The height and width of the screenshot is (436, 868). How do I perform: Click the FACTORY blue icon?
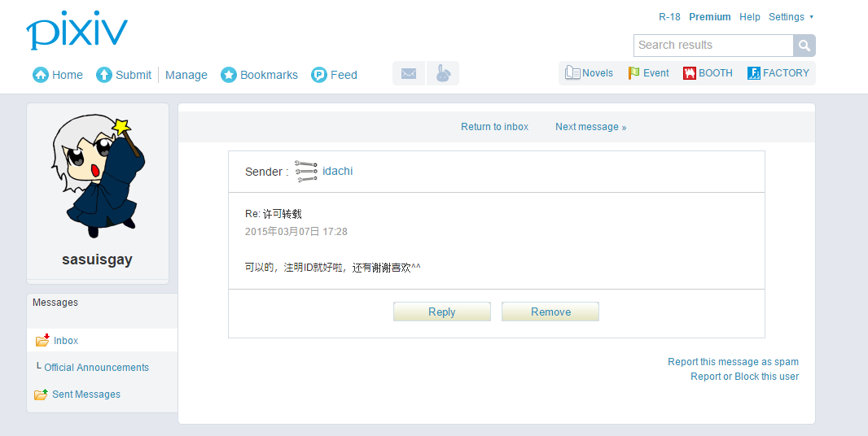[753, 73]
